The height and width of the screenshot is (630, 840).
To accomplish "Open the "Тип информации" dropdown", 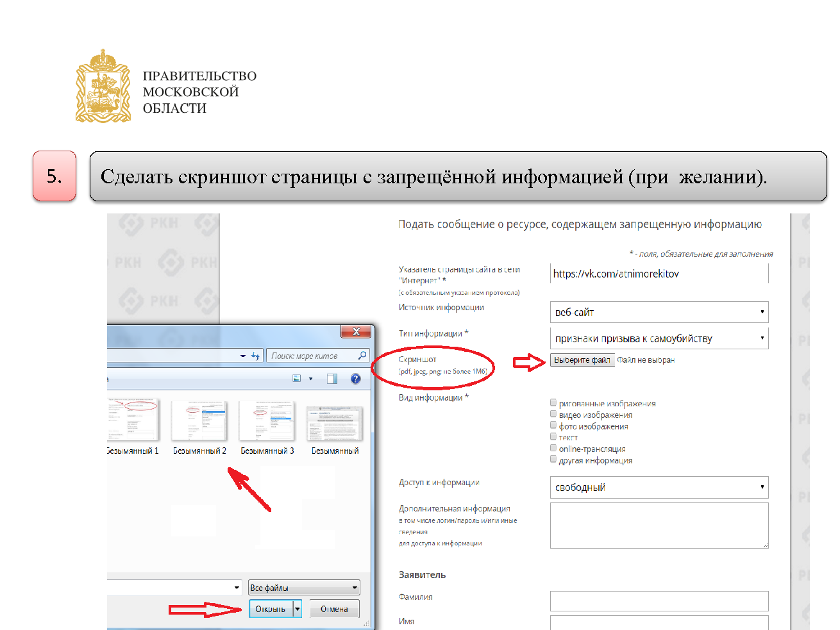I will point(659,338).
